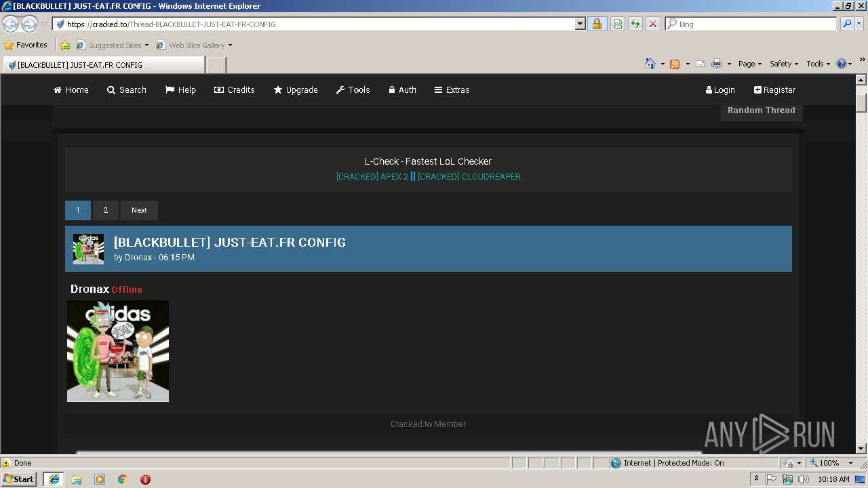
Task: Open the [CRACKED] CLOUDREAPER link
Action: 469,176
